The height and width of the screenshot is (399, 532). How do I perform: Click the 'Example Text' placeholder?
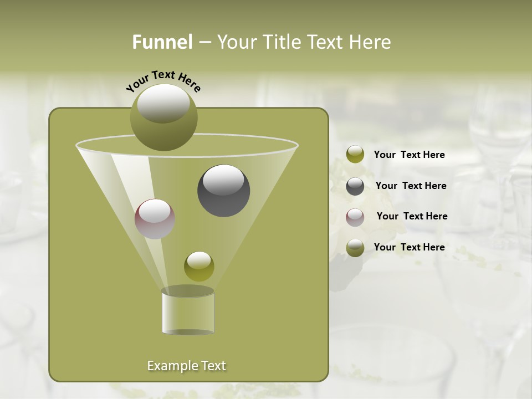coord(187,365)
